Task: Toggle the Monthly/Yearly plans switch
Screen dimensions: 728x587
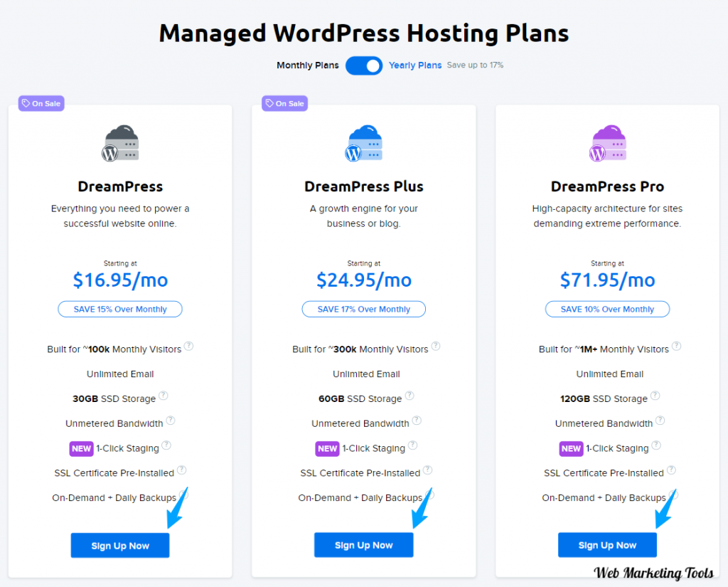Action: (364, 65)
